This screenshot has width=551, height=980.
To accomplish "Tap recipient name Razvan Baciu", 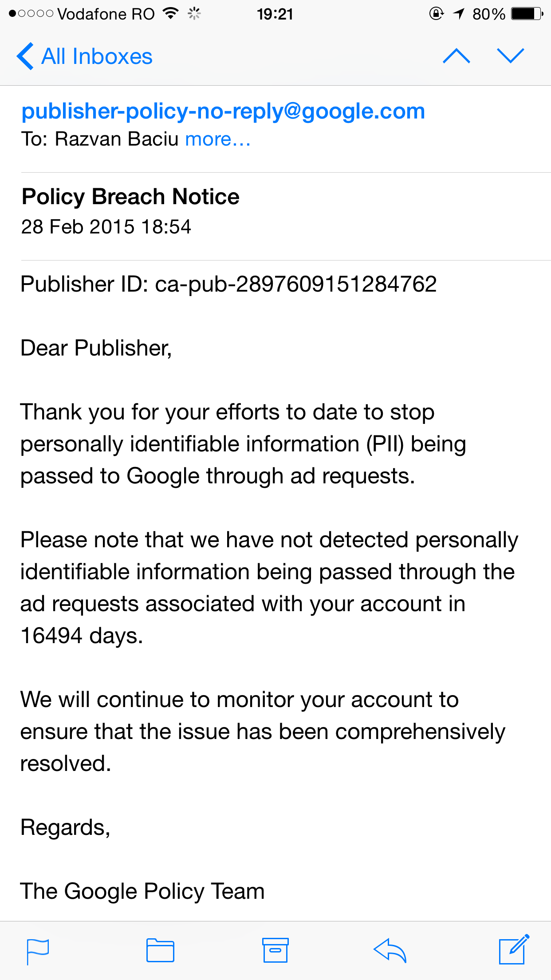I will coord(117,139).
